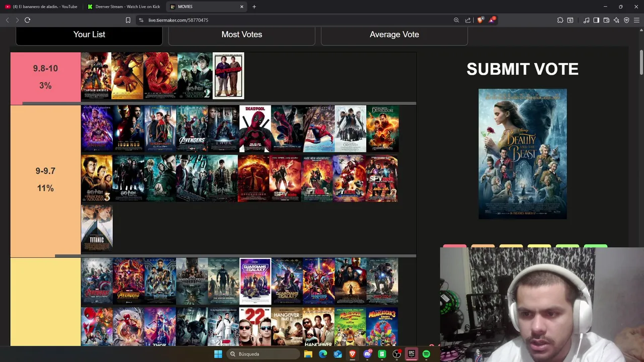Switch to the Average Vote tab
This screenshot has height=362, width=644.
394,35
